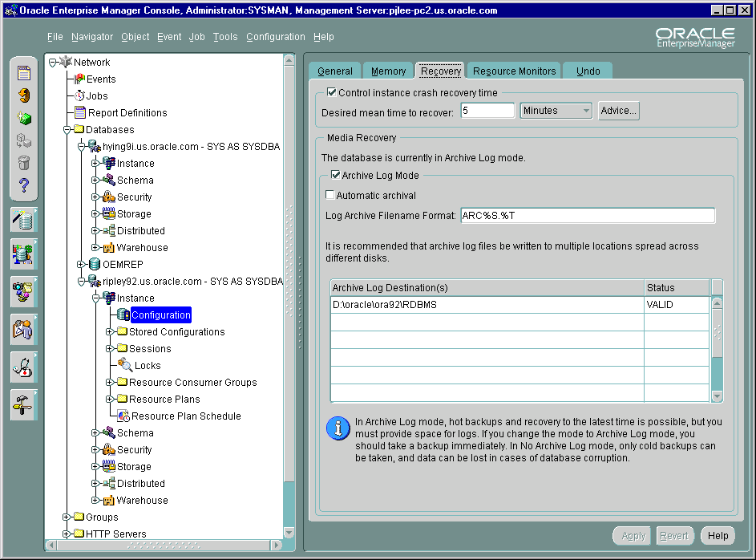Image resolution: width=756 pixels, height=560 pixels.
Task: Uncheck the Archive Log Mode checkbox
Action: click(335, 175)
